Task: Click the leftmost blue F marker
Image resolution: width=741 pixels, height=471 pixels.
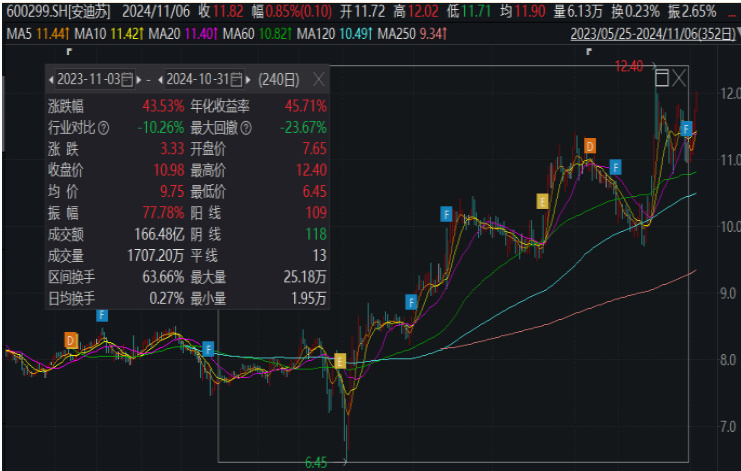Action: pyautogui.click(x=101, y=315)
